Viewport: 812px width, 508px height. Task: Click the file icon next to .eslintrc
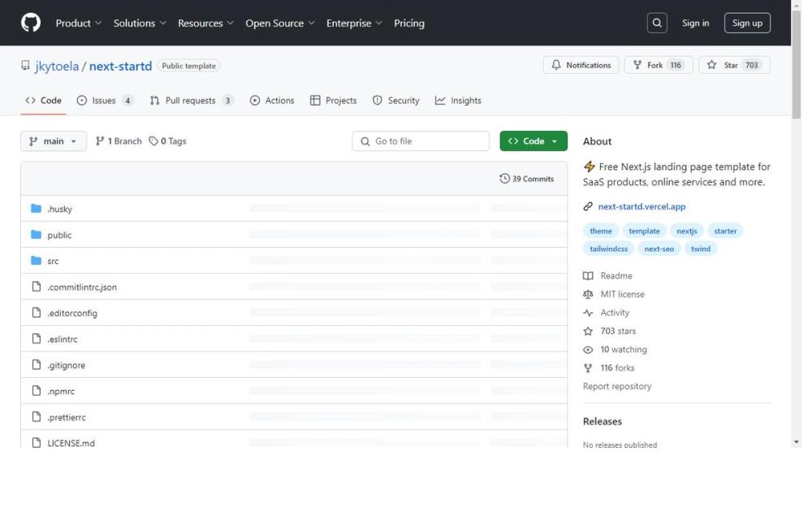[37, 338]
